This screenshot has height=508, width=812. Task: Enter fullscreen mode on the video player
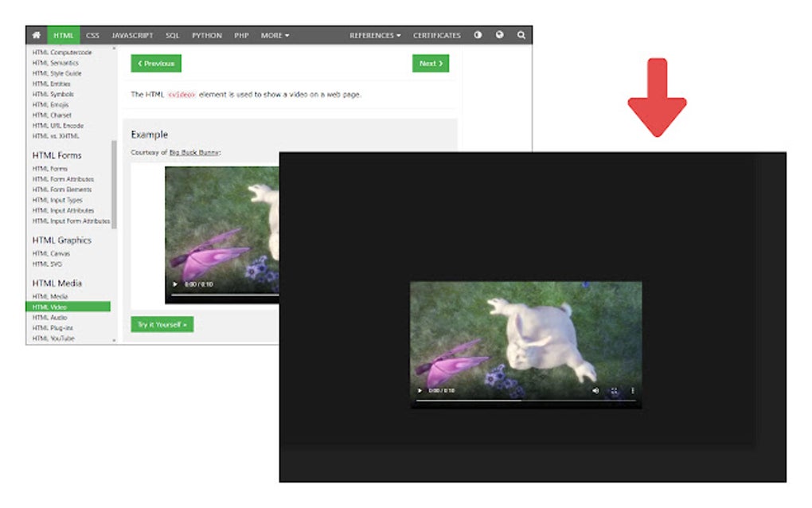(615, 390)
